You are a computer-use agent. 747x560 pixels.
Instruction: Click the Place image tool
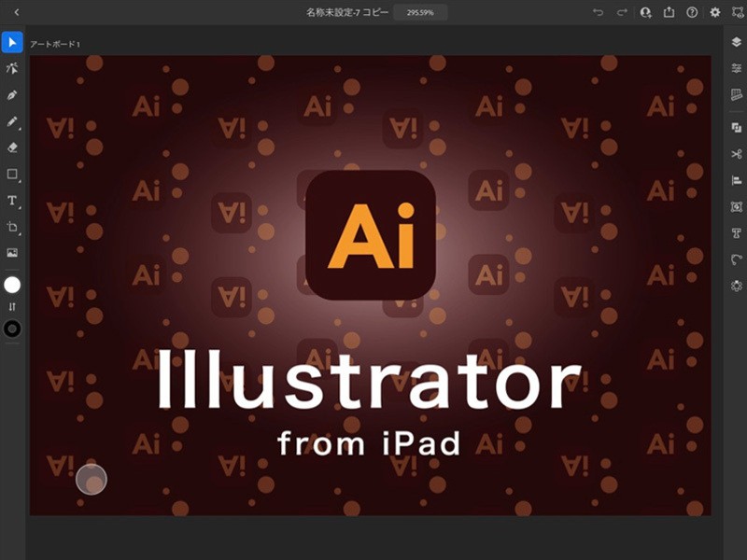(12, 253)
